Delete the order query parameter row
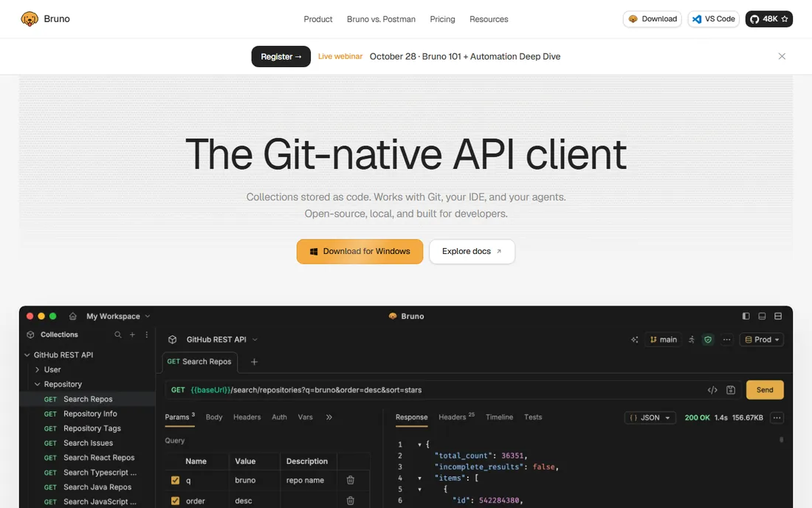812x508 pixels. [351, 501]
